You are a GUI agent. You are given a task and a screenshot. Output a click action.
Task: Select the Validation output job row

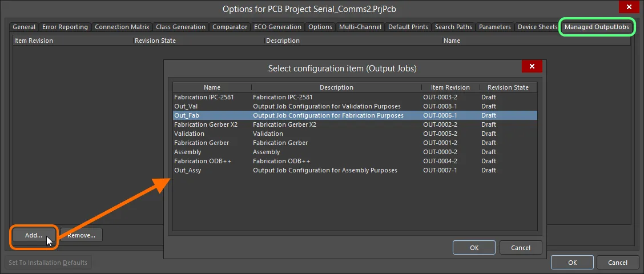pyautogui.click(x=355, y=134)
